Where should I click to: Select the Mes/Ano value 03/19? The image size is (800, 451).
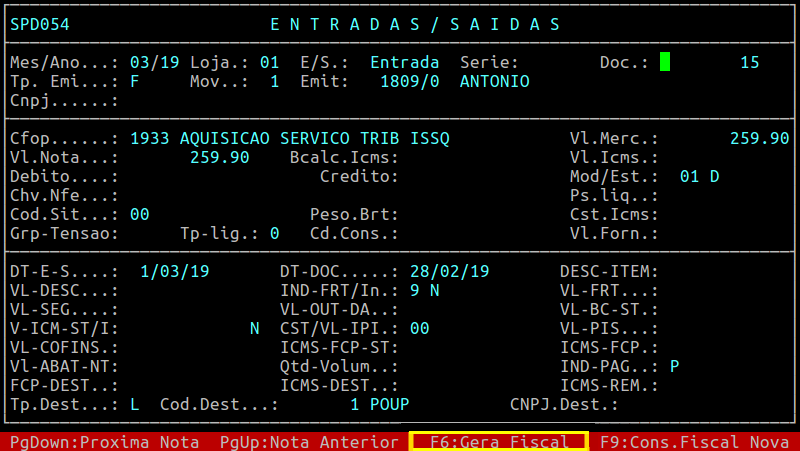coord(155,62)
